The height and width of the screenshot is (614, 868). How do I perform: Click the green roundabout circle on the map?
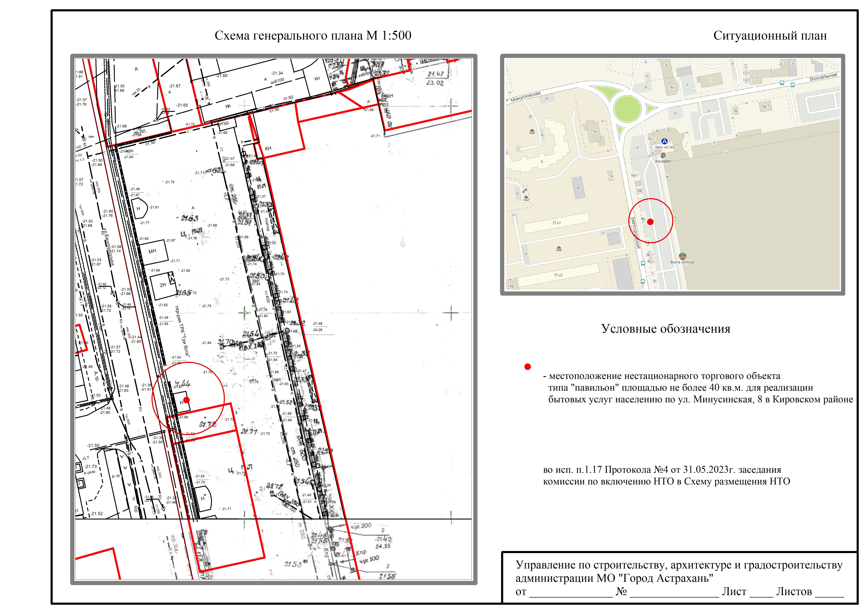pos(627,109)
